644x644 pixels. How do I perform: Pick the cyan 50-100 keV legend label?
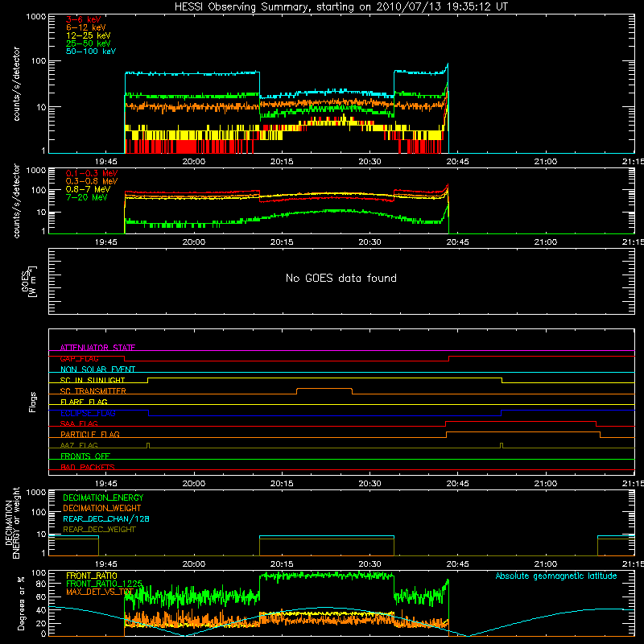coord(91,52)
